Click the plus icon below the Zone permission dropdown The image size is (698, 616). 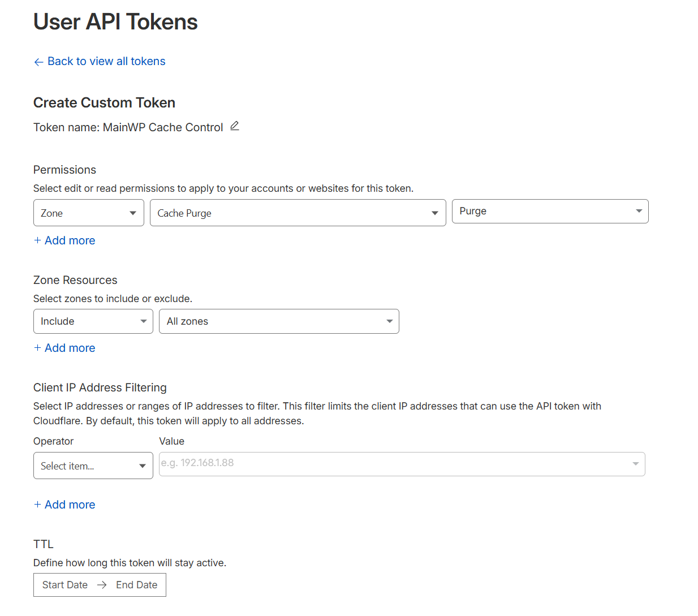tap(37, 240)
